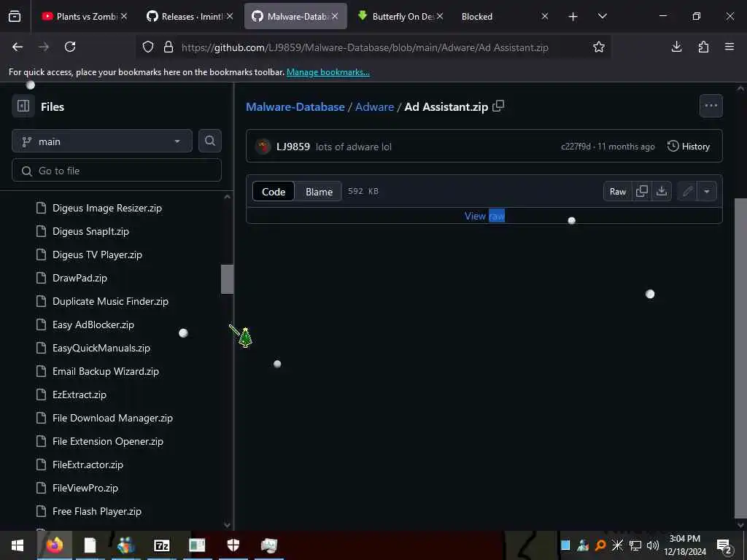Open Digeus Image Resizer.zip file
This screenshot has height=560, width=747.
click(107, 208)
